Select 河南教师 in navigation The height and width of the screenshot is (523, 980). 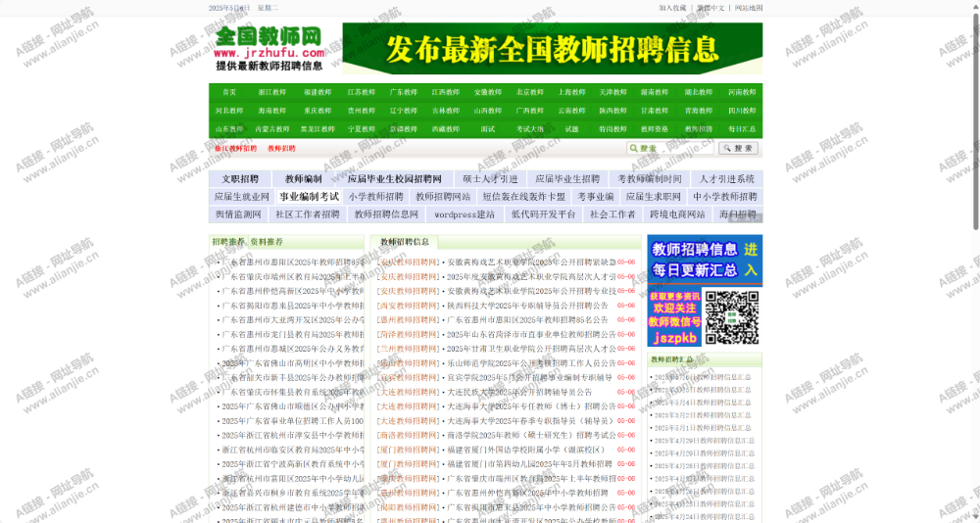click(x=742, y=92)
